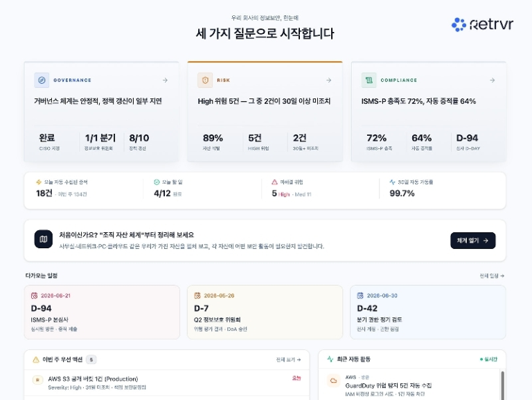The width and height of the screenshot is (532, 400).
Task: Open 전체 보기 link in priority actions
Action: (x=288, y=360)
